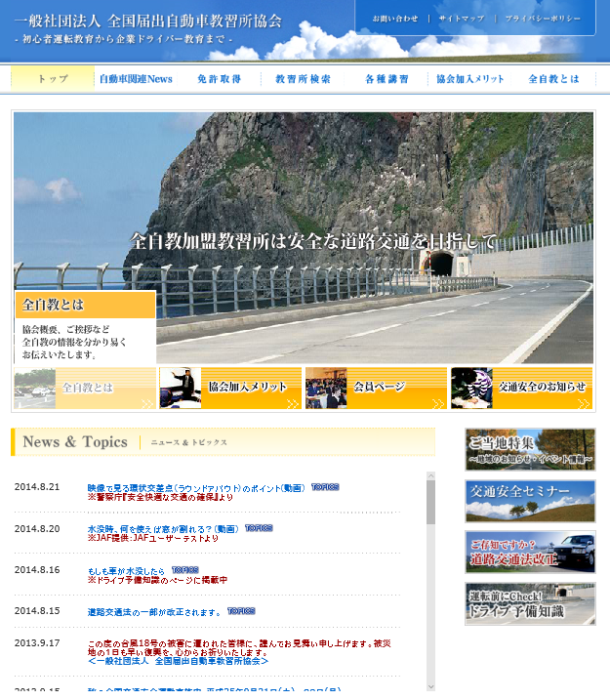Click the 交通安全セミナー sidebar banner

[530, 501]
